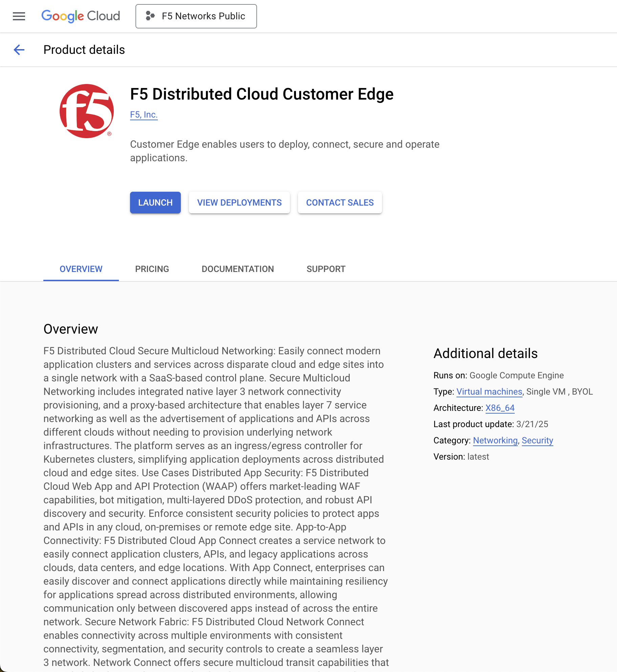Click the Google Cloud logo
The image size is (617, 672).
pyautogui.click(x=80, y=16)
